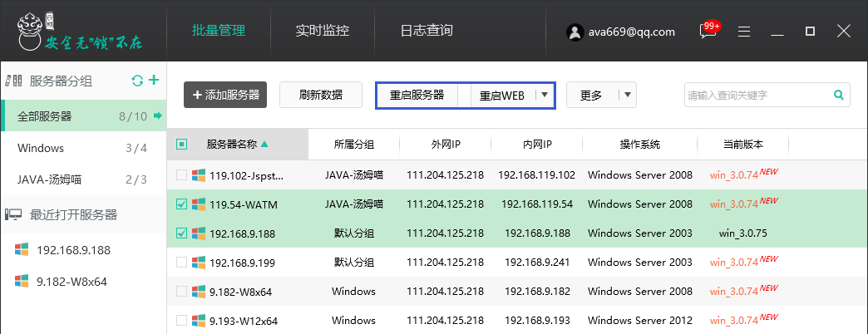Open the hamburger menu icon in title bar
Image resolution: width=868 pixels, height=334 pixels.
(744, 32)
